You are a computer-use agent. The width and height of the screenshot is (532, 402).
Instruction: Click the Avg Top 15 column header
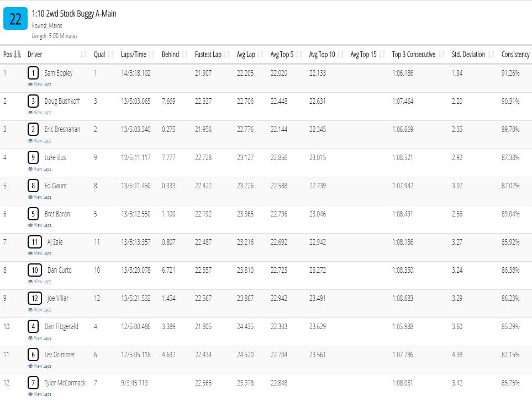click(364, 54)
